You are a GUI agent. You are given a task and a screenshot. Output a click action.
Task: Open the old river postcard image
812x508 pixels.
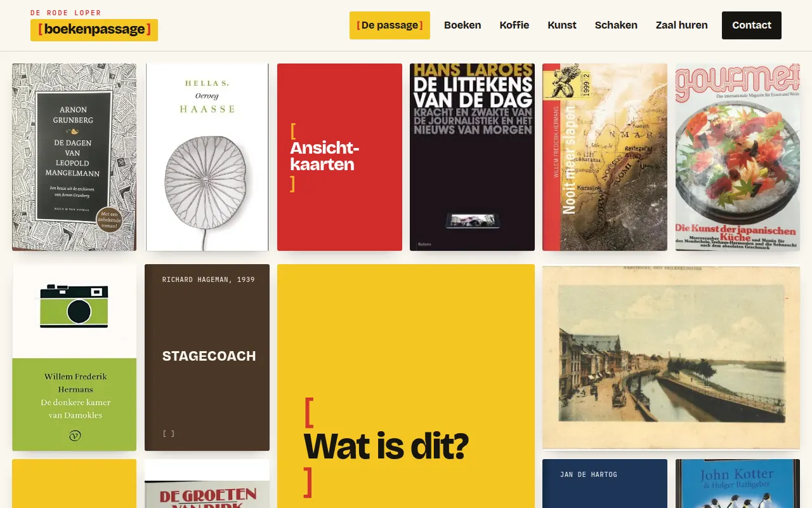(671, 358)
